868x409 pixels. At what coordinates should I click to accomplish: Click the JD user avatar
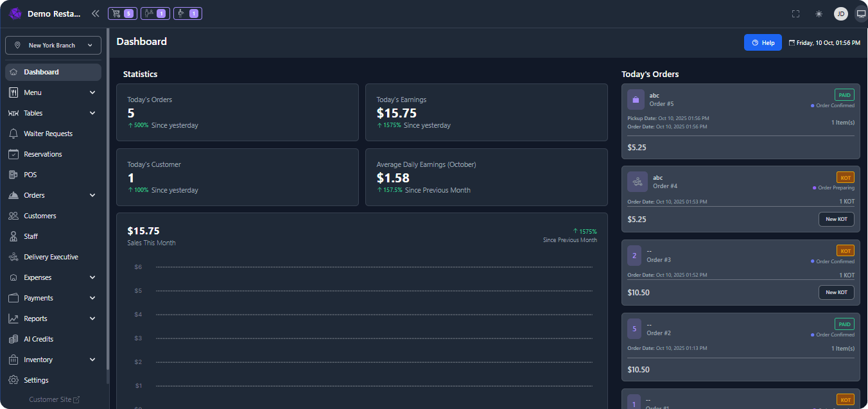click(x=840, y=13)
